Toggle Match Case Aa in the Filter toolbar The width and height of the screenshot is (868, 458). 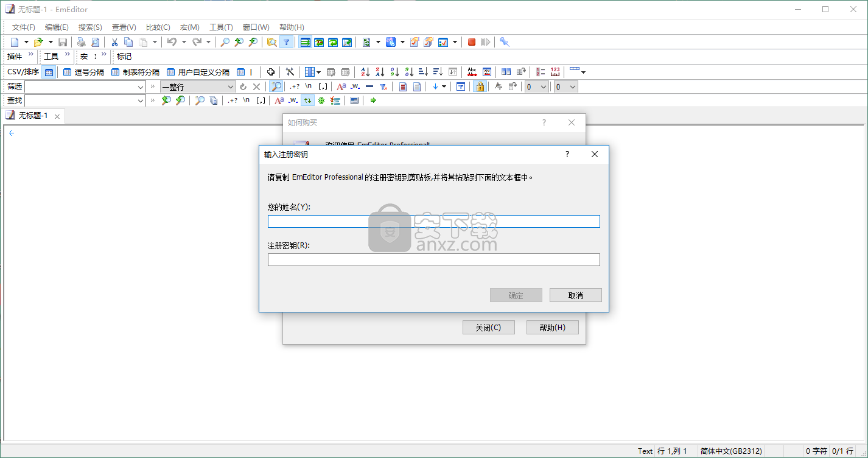point(341,86)
